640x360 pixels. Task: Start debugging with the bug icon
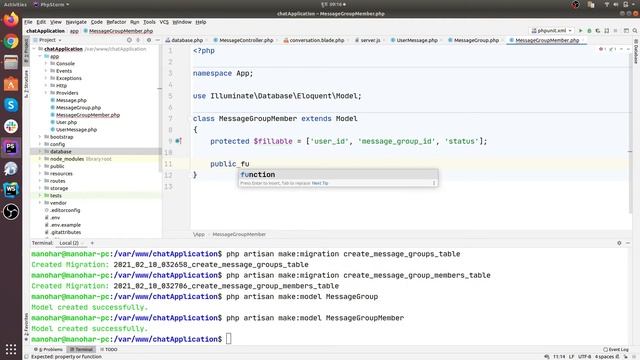(589, 31)
